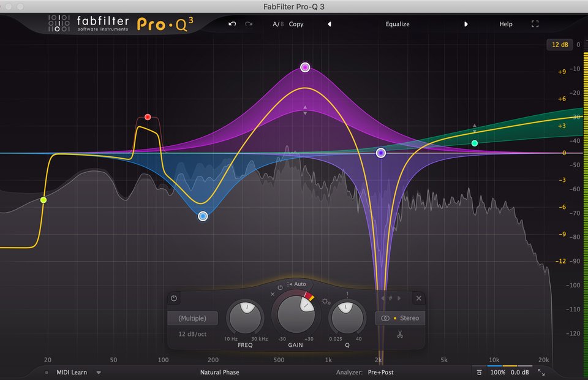Screen dimensions: 588x380
Task: Open the (Multiple) filter shape dropdown
Action: pyautogui.click(x=192, y=318)
